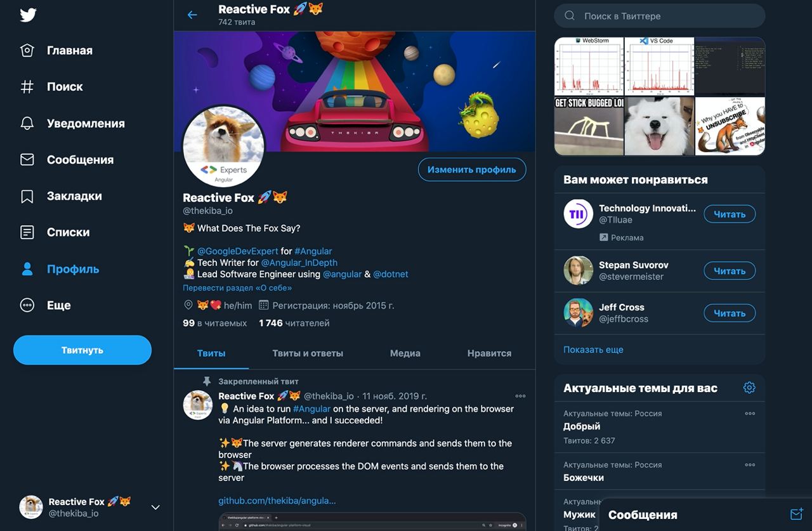Open Списки lists icon

tap(27, 232)
